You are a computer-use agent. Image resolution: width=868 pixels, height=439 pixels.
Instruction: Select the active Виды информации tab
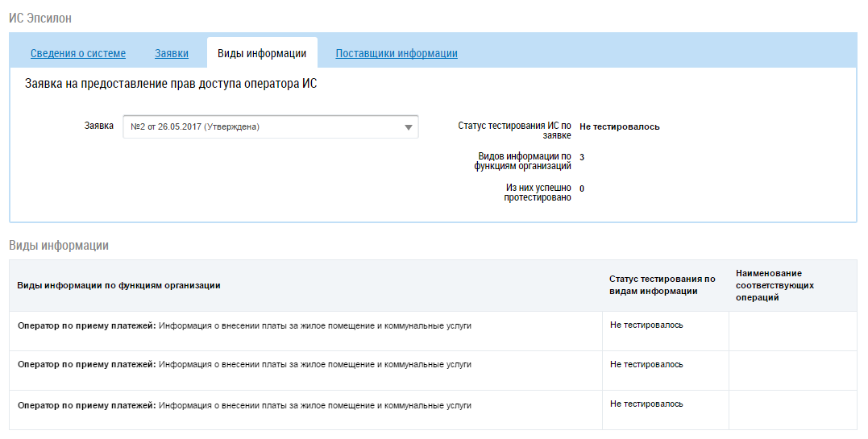pyautogui.click(x=262, y=54)
